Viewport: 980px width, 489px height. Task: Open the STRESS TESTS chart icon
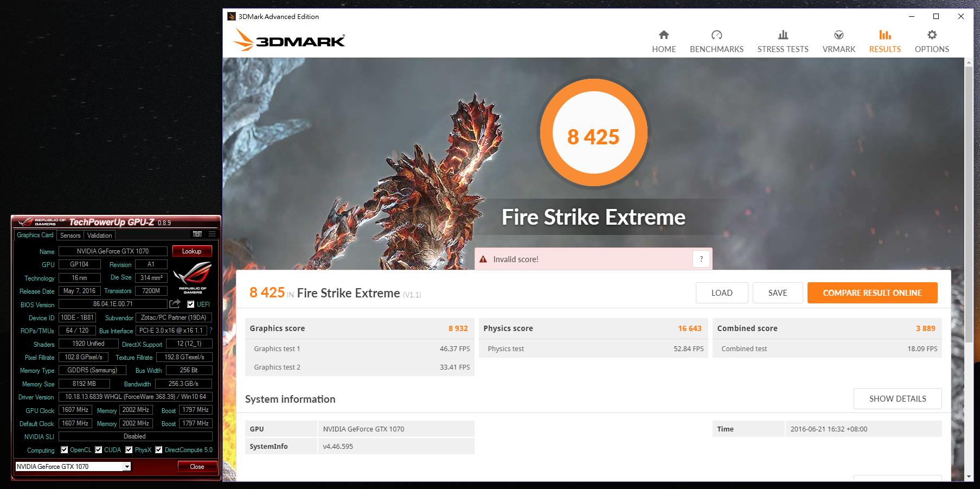point(783,35)
